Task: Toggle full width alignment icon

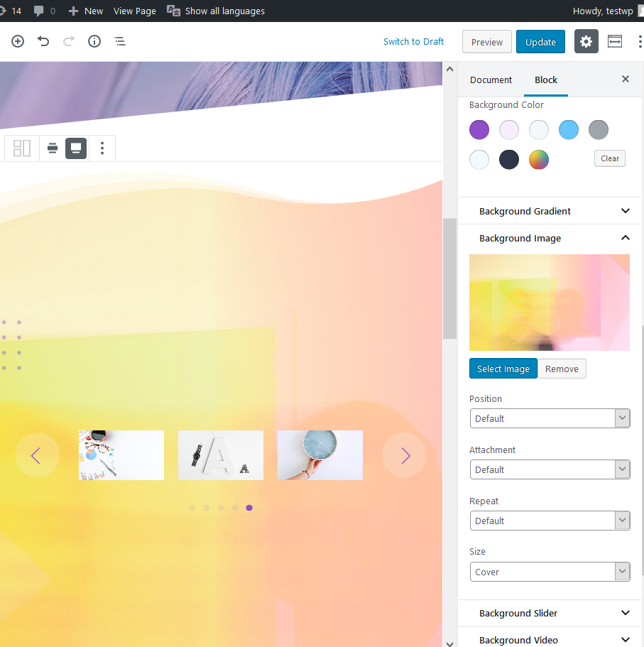Action: click(76, 148)
